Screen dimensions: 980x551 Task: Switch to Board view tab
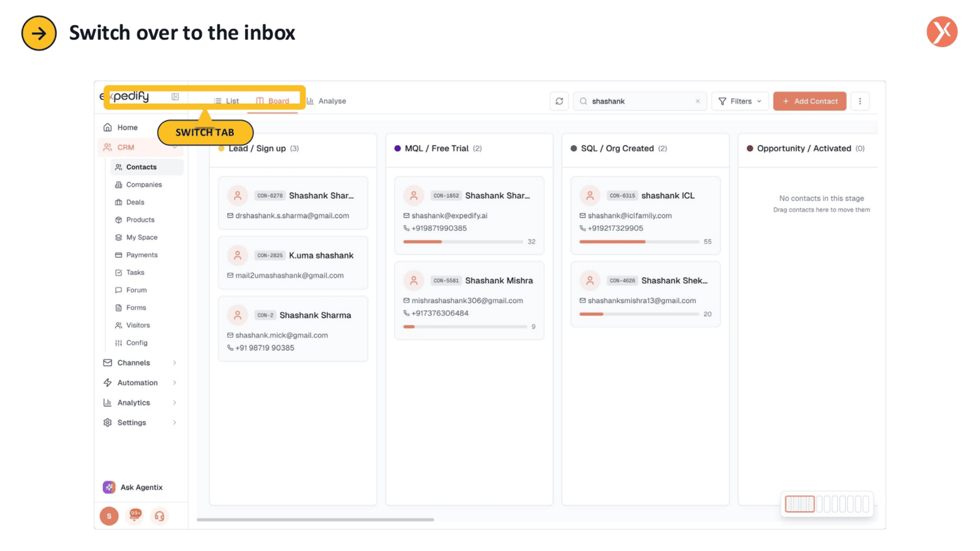point(273,101)
